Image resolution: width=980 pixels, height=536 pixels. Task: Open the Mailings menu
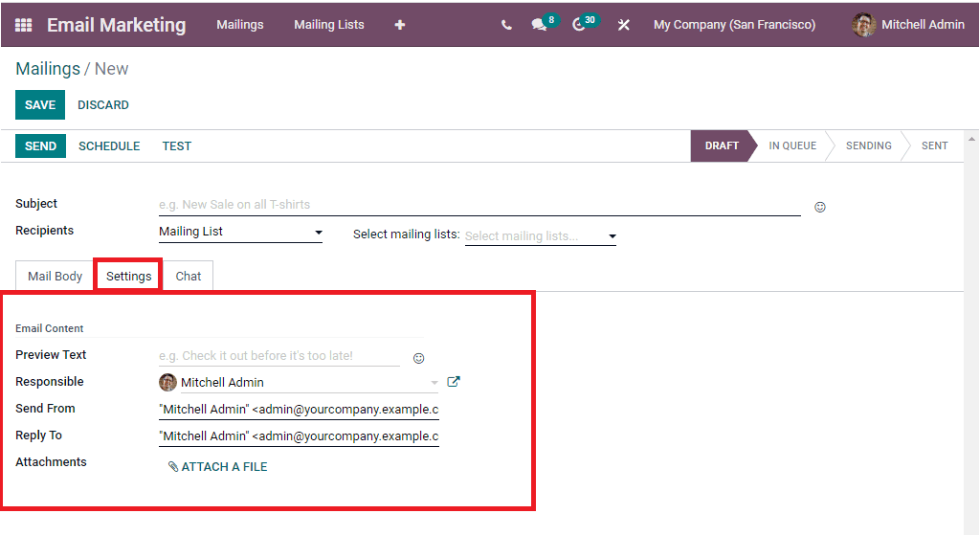[x=240, y=25]
